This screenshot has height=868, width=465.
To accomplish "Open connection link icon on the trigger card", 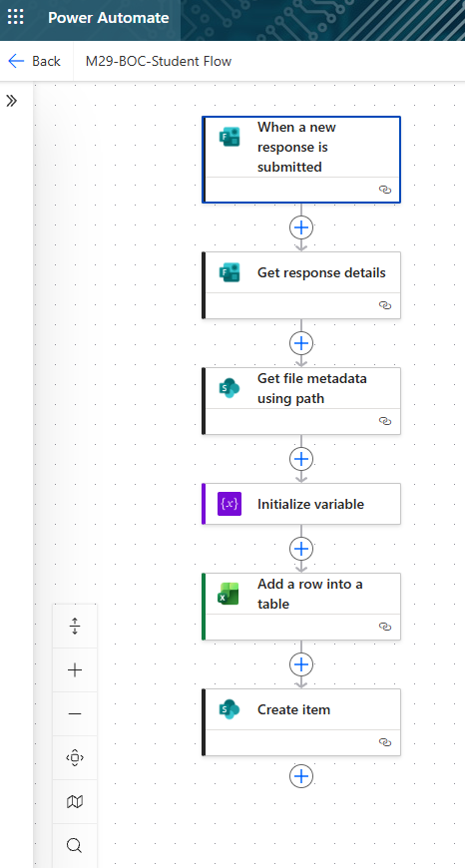I will tap(385, 190).
